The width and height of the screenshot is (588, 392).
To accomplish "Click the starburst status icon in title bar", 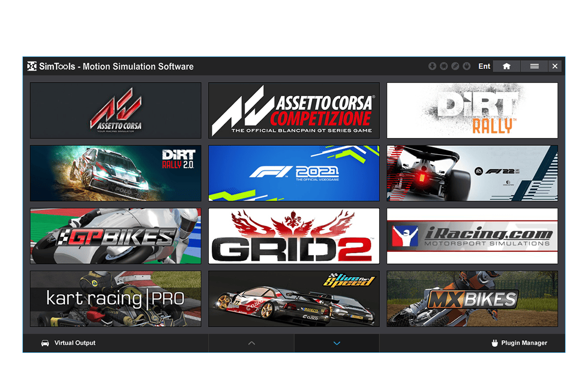I will (444, 66).
